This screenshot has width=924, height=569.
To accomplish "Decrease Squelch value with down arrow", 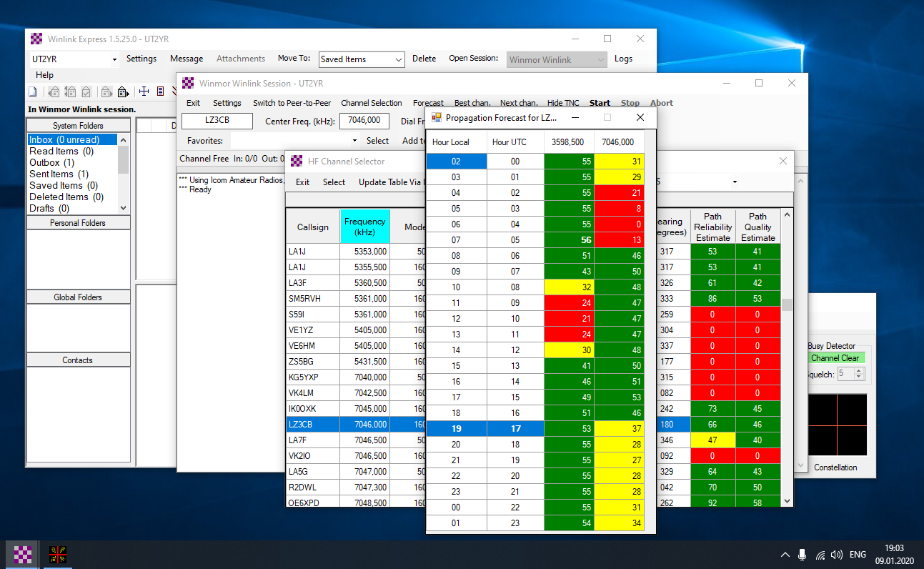I will pyautogui.click(x=860, y=377).
